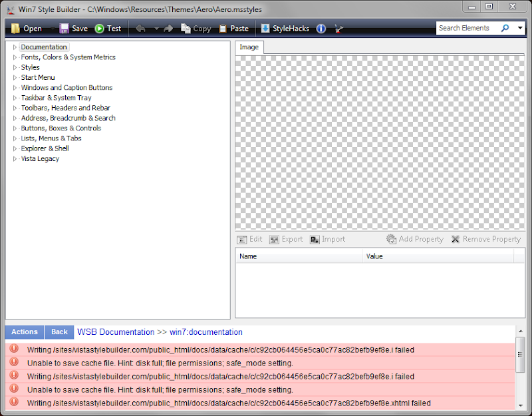532x416 pixels.
Task: Click the scroll up arrow in documentation pane
Action: click(521, 331)
